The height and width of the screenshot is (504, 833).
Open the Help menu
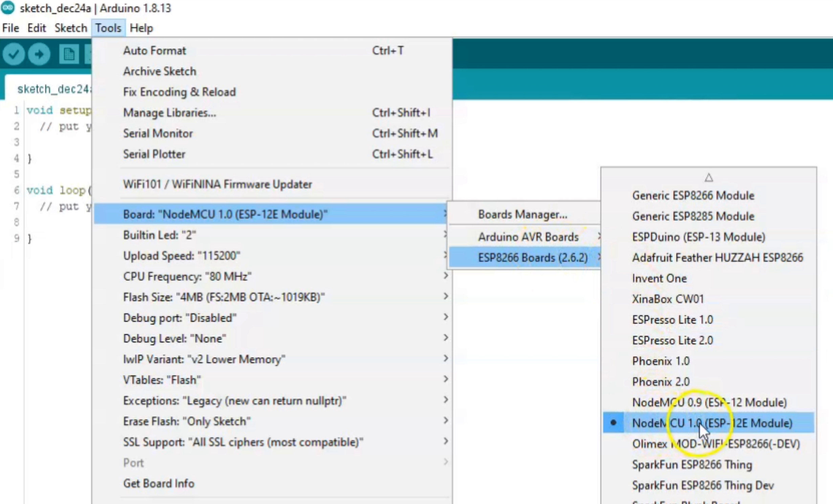click(141, 28)
